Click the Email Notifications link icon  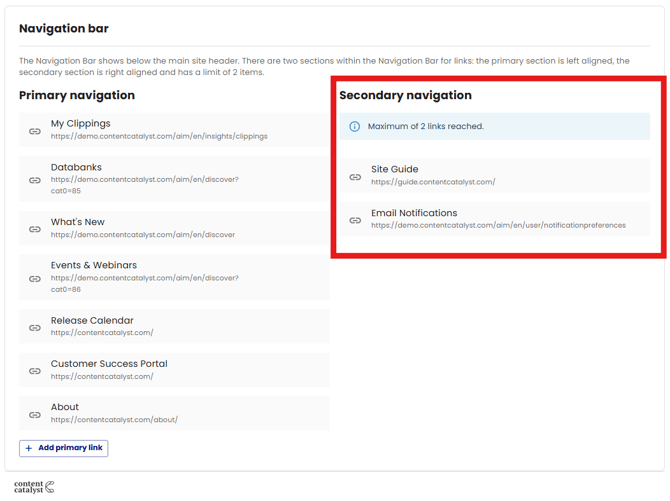point(355,220)
